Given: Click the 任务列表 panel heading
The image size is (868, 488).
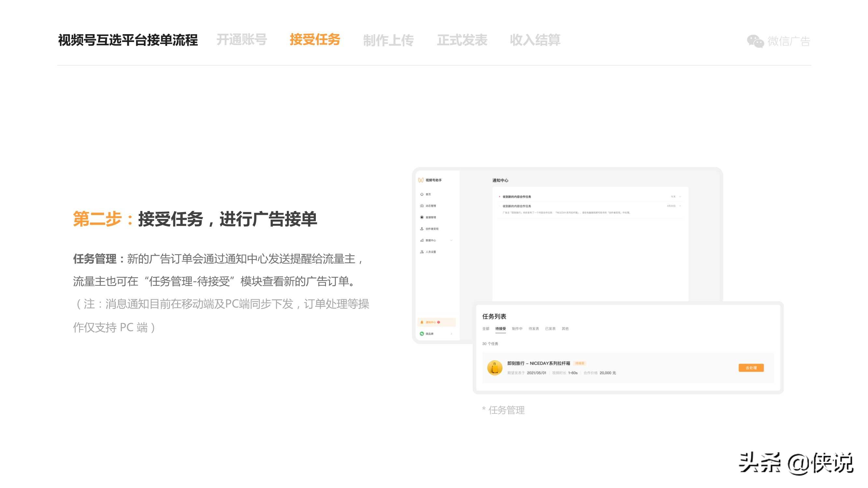Looking at the screenshot, I should (494, 317).
